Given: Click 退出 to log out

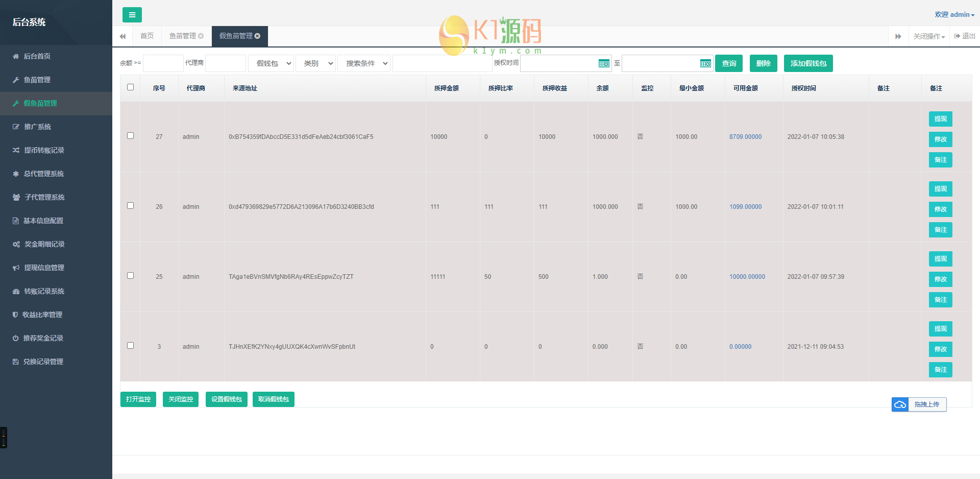Looking at the screenshot, I should click(x=965, y=36).
